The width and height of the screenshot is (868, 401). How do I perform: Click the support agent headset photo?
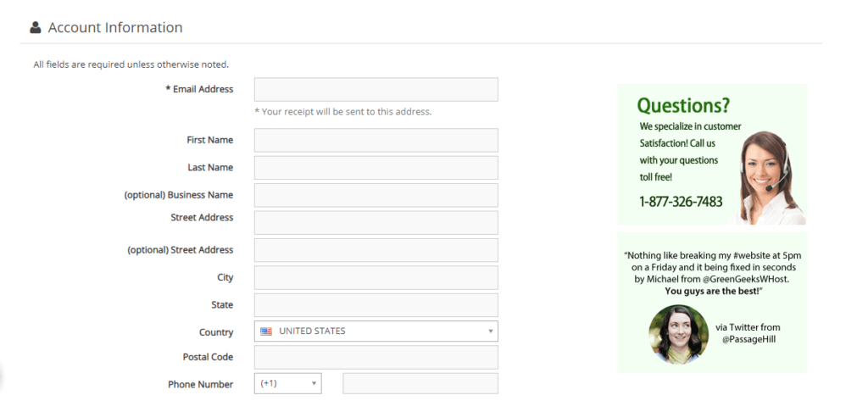click(770, 178)
